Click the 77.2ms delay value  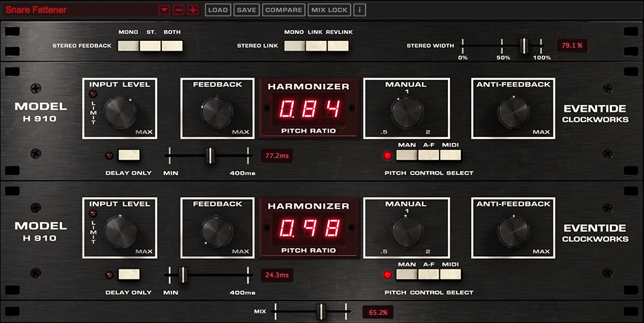[x=277, y=156]
